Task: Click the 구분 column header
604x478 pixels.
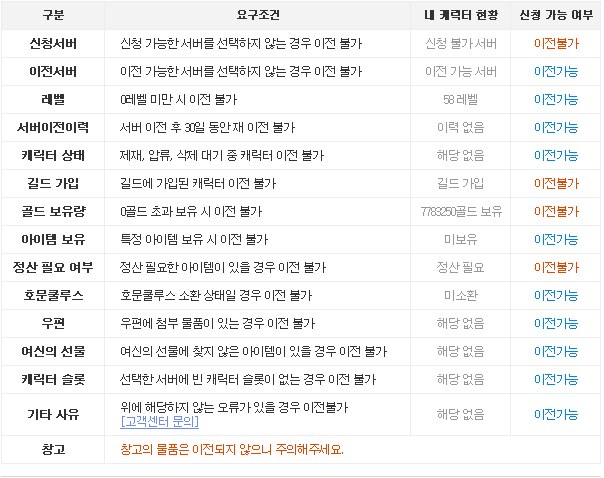Action: [52, 16]
